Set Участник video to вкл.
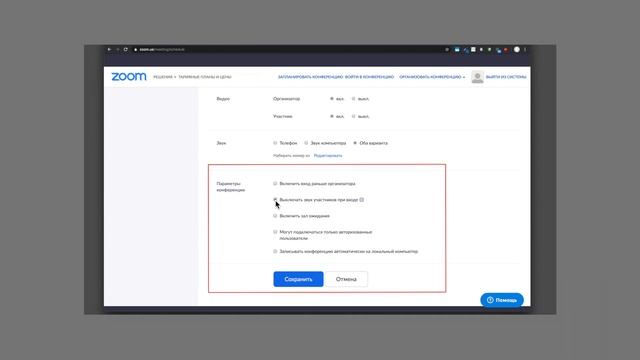The image size is (640, 360). [x=332, y=116]
